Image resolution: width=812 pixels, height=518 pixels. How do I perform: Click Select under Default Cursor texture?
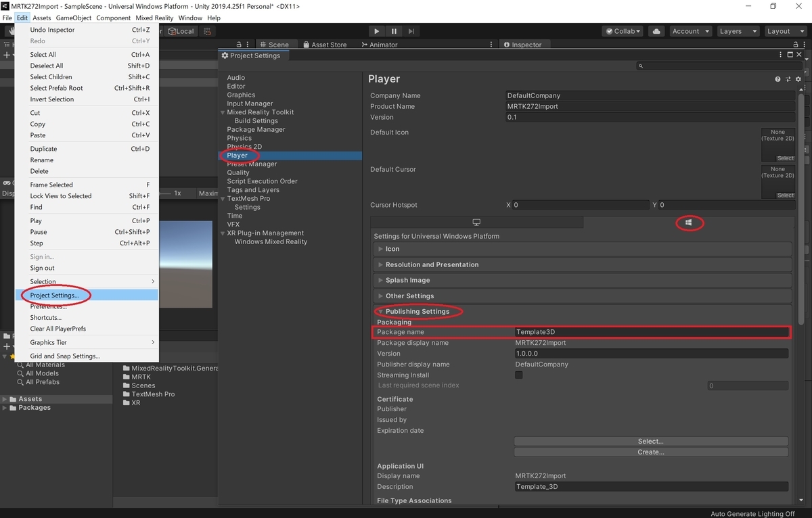tap(786, 195)
